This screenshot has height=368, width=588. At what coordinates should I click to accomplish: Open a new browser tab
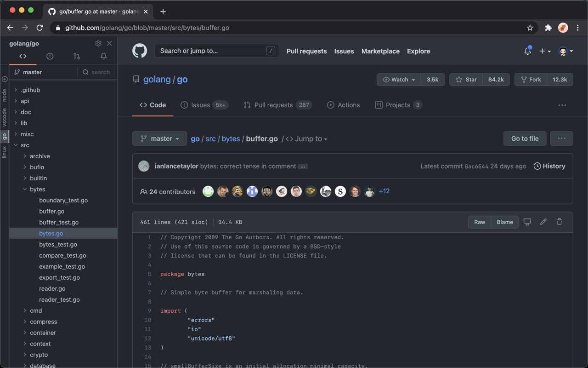[x=163, y=11]
